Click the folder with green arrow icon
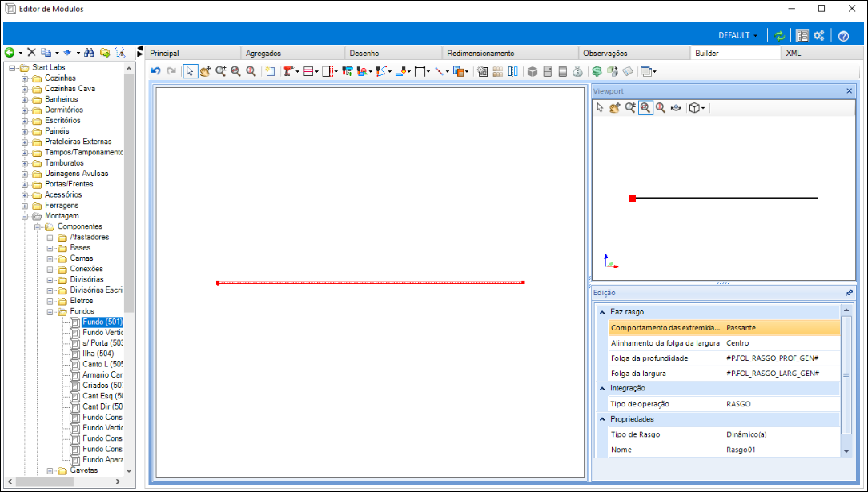868x492 pixels. [x=105, y=53]
